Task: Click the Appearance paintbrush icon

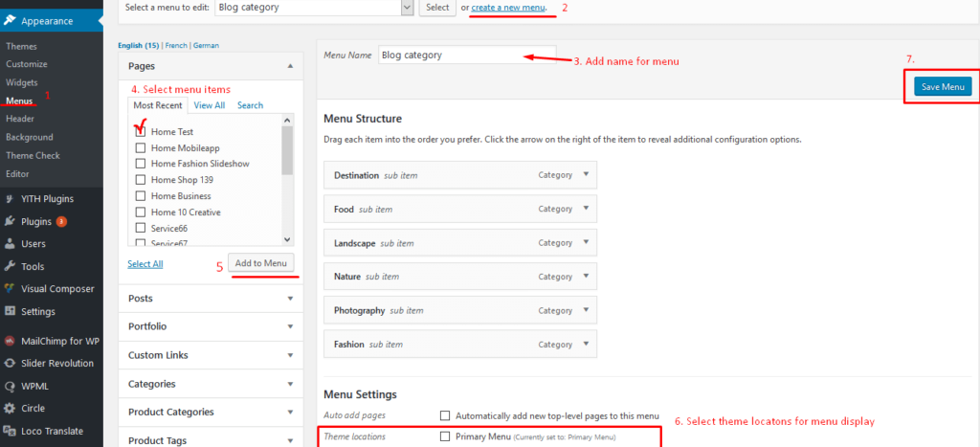Action: tap(10, 21)
